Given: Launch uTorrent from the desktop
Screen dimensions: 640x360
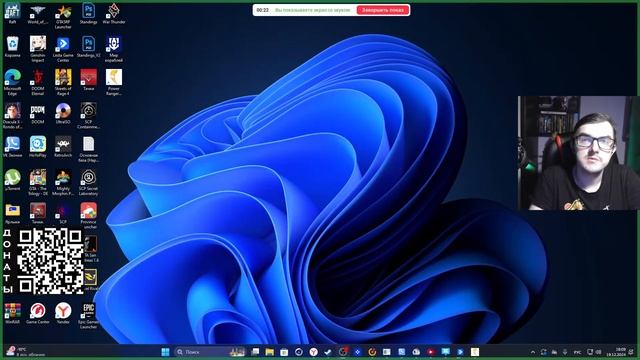Looking at the screenshot, I should (x=13, y=180).
